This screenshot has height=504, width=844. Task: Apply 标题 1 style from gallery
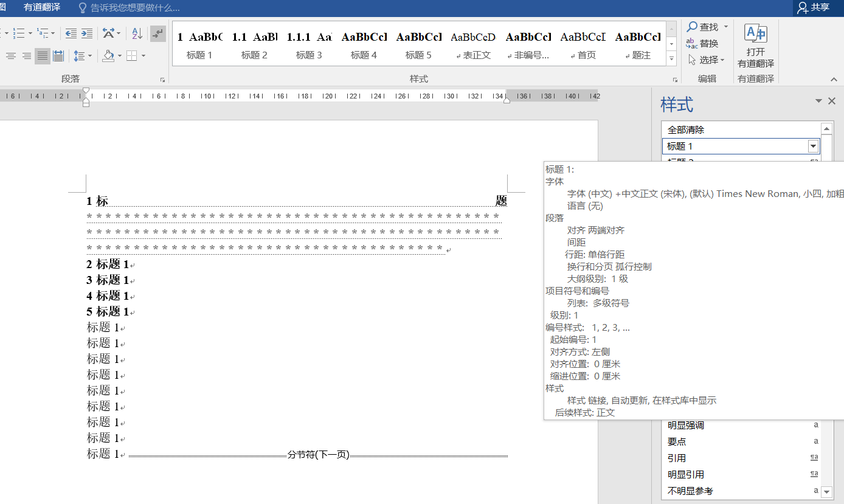pyautogui.click(x=199, y=44)
